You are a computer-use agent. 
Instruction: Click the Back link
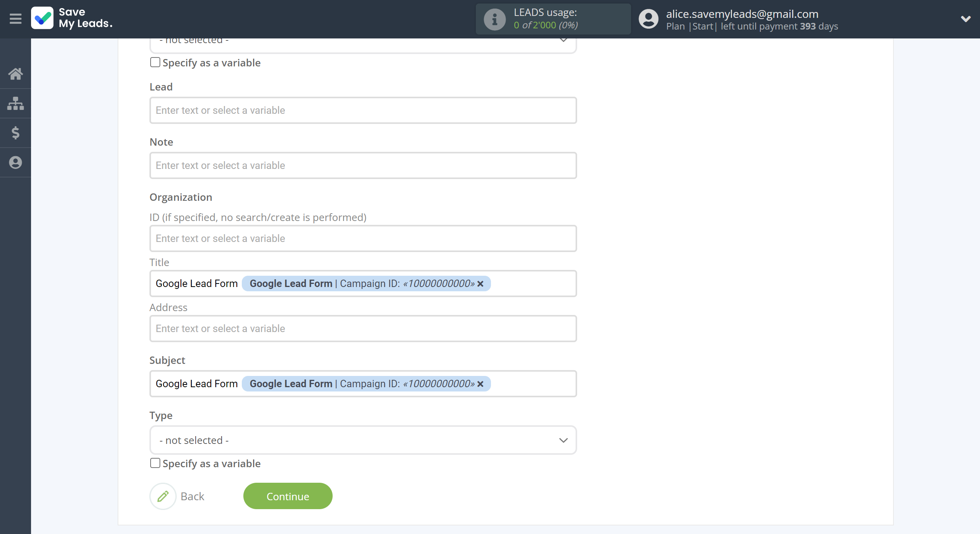coord(193,496)
